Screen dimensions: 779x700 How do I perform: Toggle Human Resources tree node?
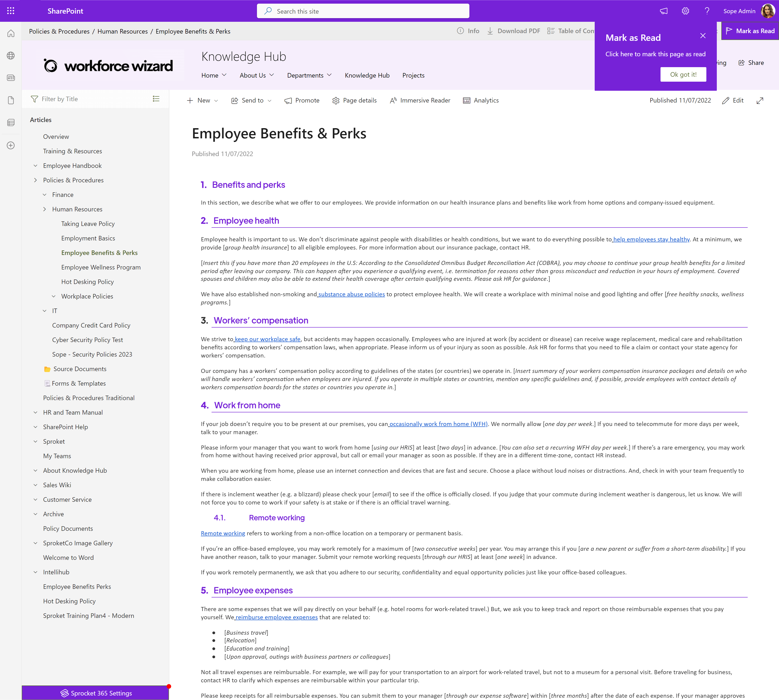[x=45, y=209]
